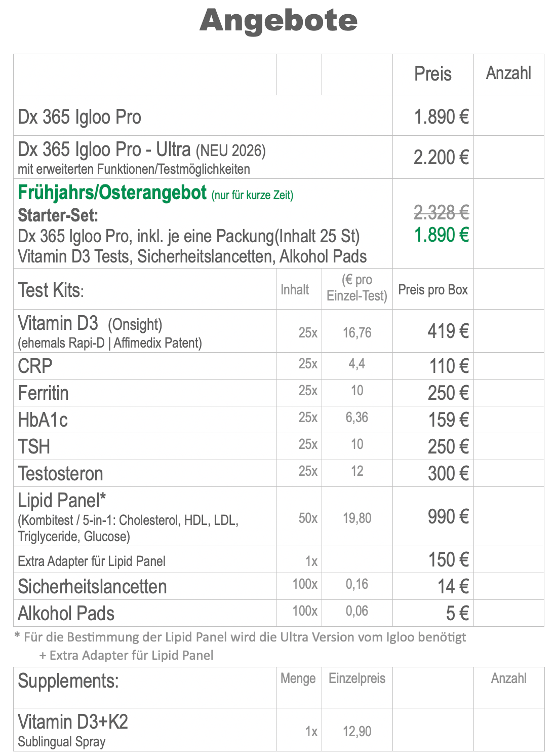Click the Anzahl cell for Vitamin D3+K2
Viewport: 555px width, 756px height.
pos(508,730)
